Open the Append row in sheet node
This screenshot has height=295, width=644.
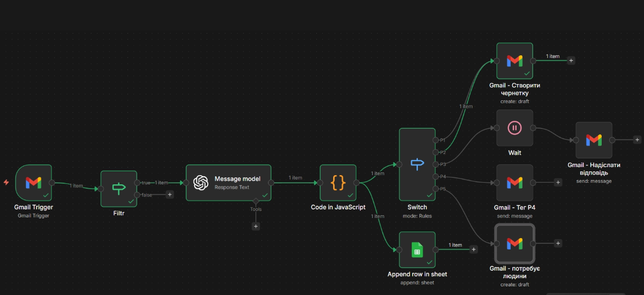pyautogui.click(x=417, y=249)
